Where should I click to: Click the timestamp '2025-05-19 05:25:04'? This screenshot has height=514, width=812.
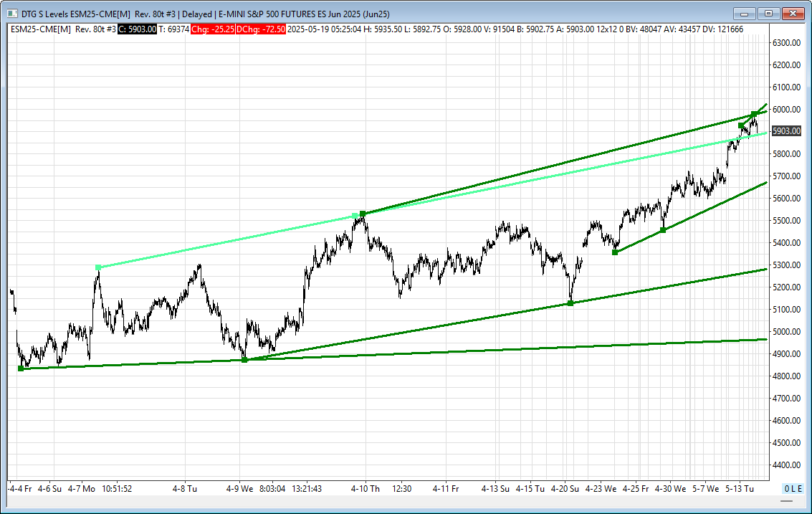coord(324,29)
